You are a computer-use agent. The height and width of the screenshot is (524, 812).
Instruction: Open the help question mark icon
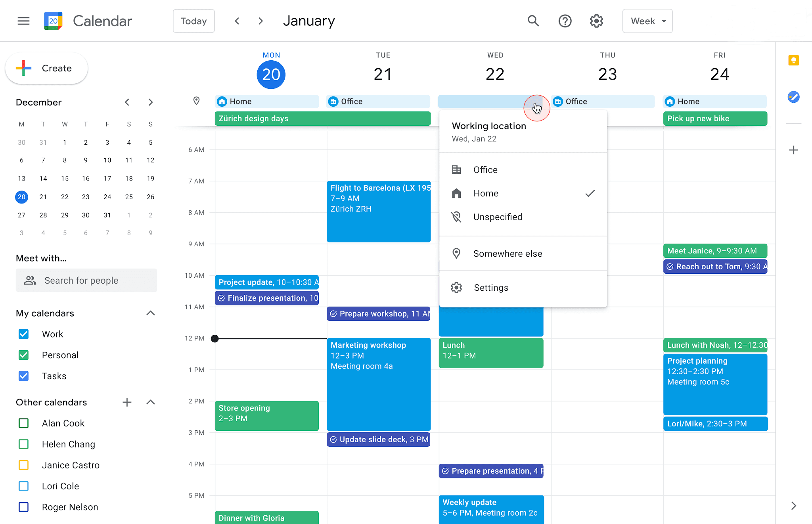(565, 21)
